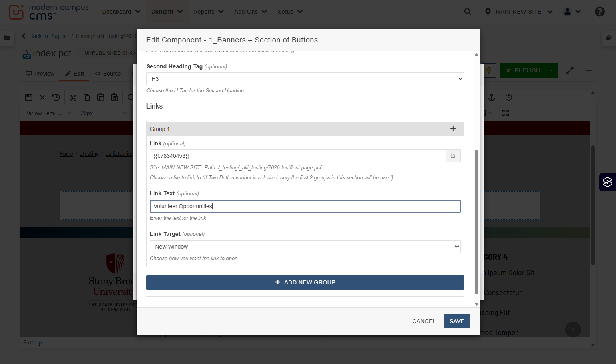Click the Link file path input field
This screenshot has width=616, height=364.
[x=298, y=156]
